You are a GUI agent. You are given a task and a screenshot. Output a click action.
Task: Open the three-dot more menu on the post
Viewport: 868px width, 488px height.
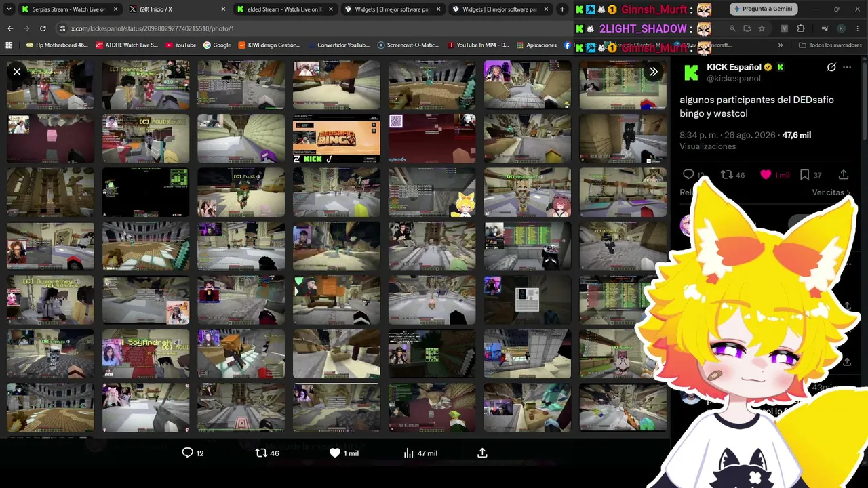pos(847,67)
